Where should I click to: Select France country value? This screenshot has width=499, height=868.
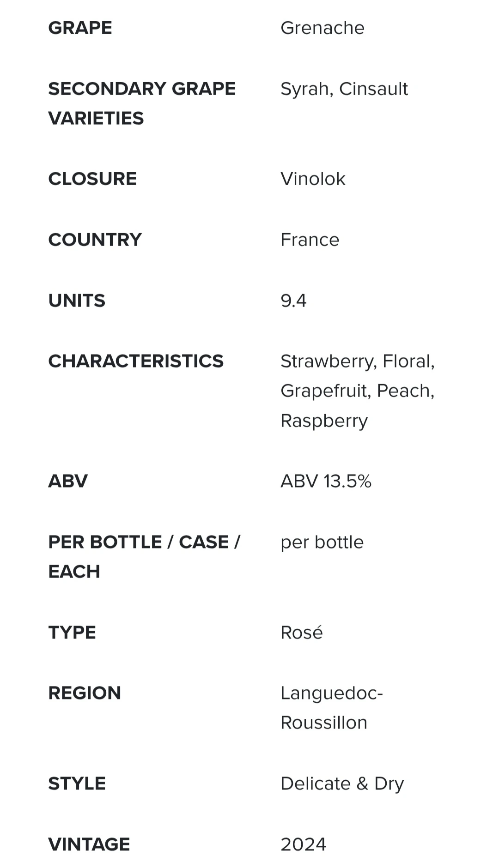pyautogui.click(x=310, y=240)
